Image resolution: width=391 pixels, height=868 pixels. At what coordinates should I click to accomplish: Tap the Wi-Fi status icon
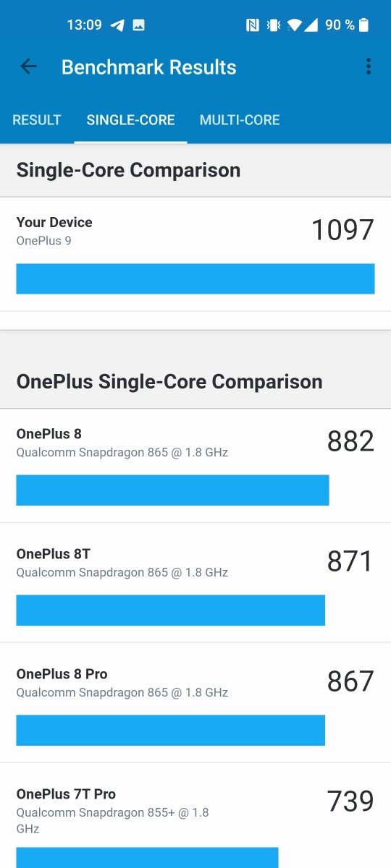click(294, 25)
